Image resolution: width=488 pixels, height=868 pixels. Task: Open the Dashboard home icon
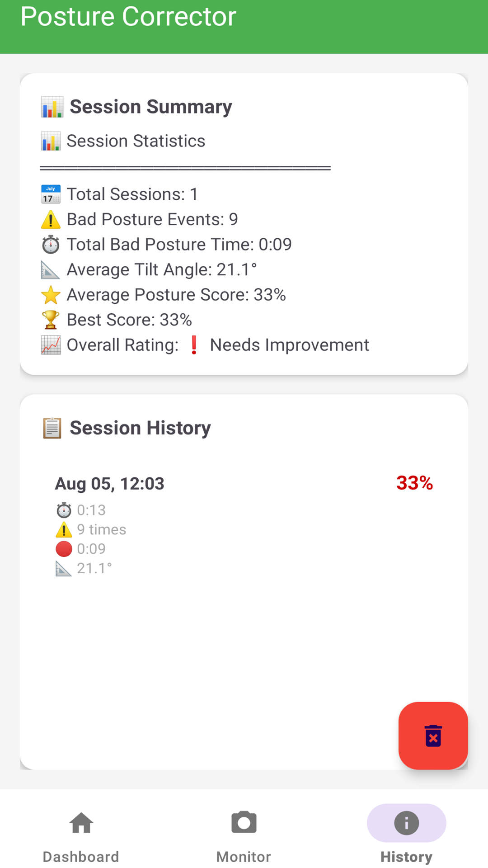pos(81,823)
